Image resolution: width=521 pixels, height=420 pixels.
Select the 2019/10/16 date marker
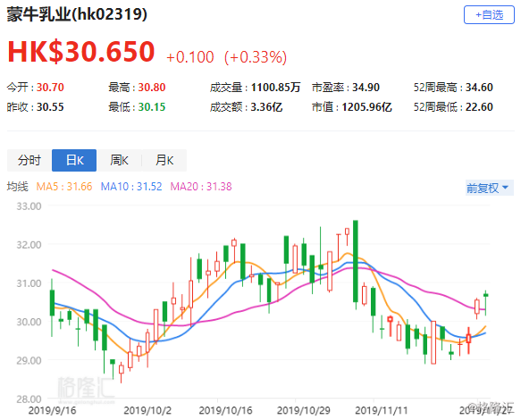[225, 411]
